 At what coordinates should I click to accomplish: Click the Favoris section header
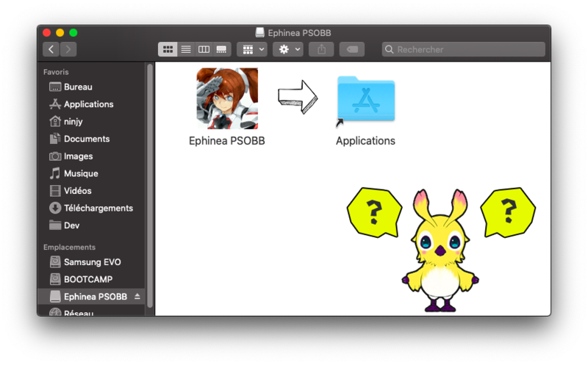coord(56,72)
